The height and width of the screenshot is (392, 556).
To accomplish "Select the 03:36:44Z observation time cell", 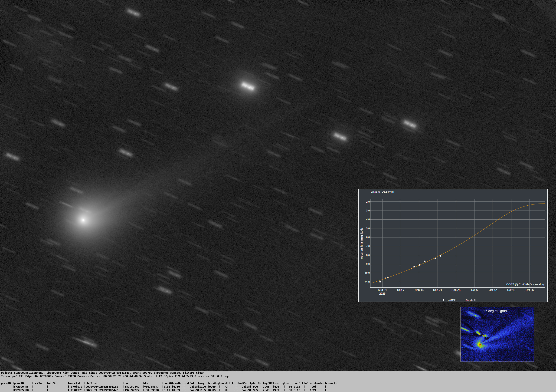I will pos(101,390).
